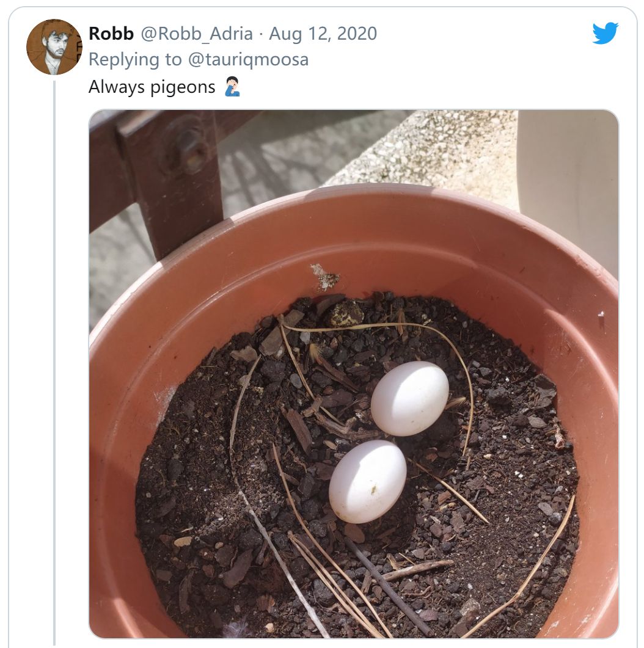Open Robb's profile avatar picture

pos(54,47)
